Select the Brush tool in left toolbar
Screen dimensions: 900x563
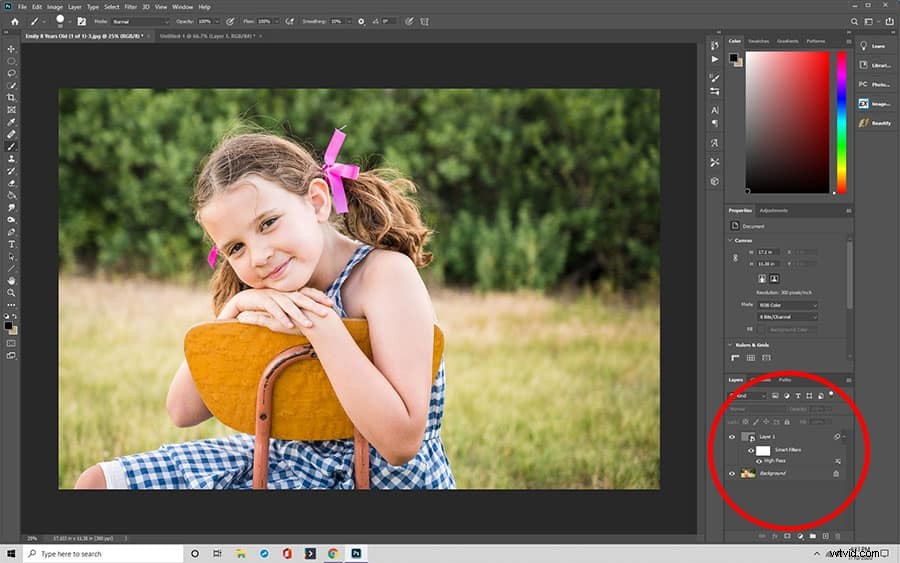point(11,147)
